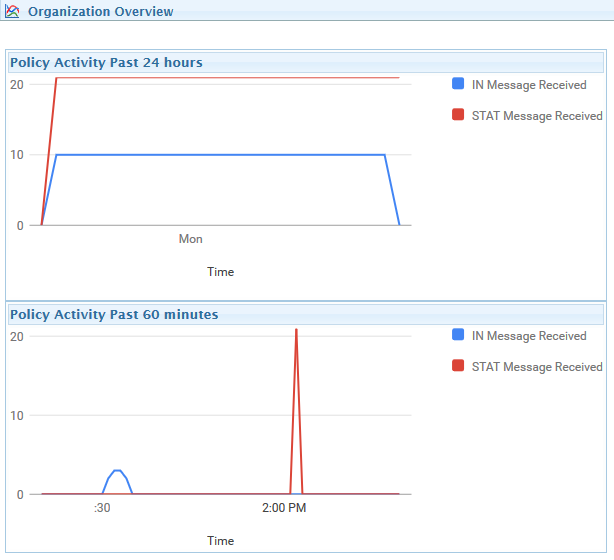Click the Mon label on 24 hours axis
The image size is (614, 560).
pos(190,238)
